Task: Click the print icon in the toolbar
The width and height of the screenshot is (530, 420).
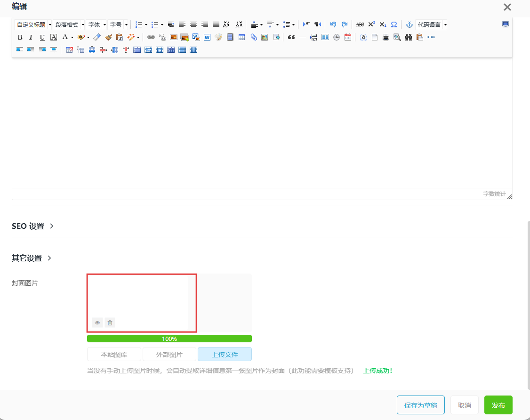Action: [x=386, y=37]
